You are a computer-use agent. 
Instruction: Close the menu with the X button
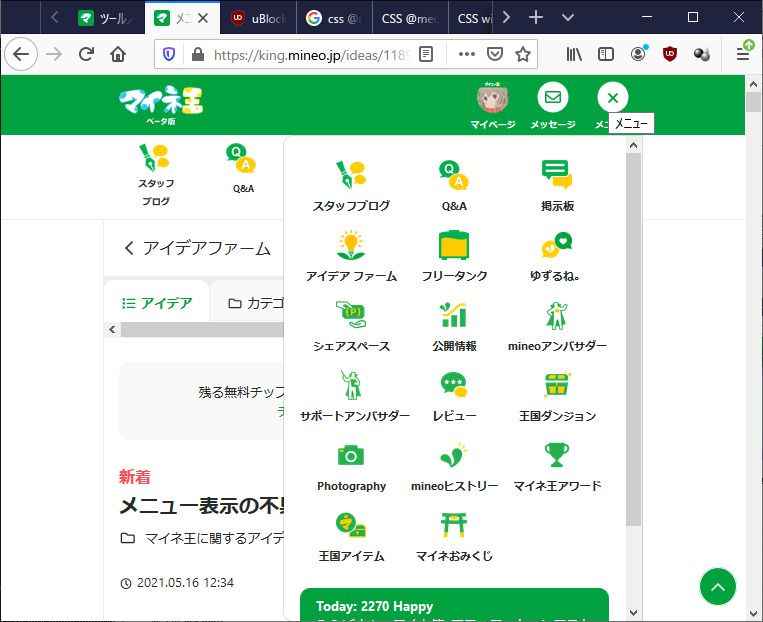612,98
